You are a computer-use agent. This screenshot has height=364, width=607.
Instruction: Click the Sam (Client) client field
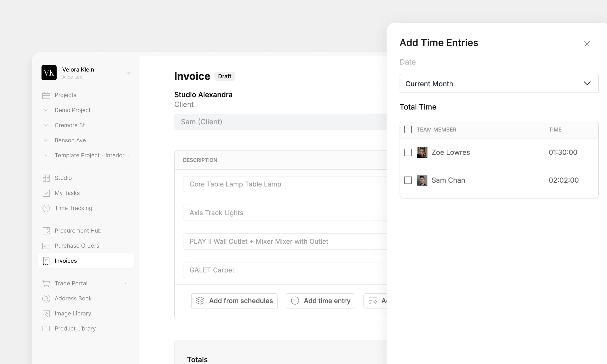point(281,122)
